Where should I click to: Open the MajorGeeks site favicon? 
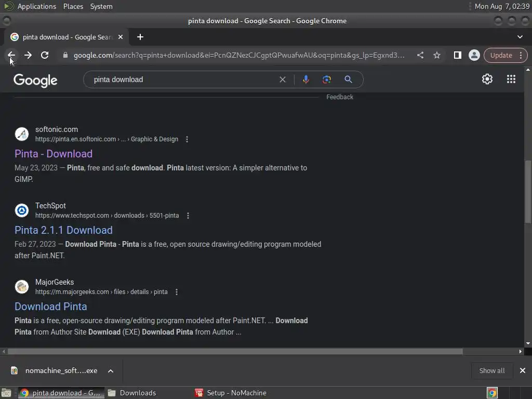[x=22, y=287]
